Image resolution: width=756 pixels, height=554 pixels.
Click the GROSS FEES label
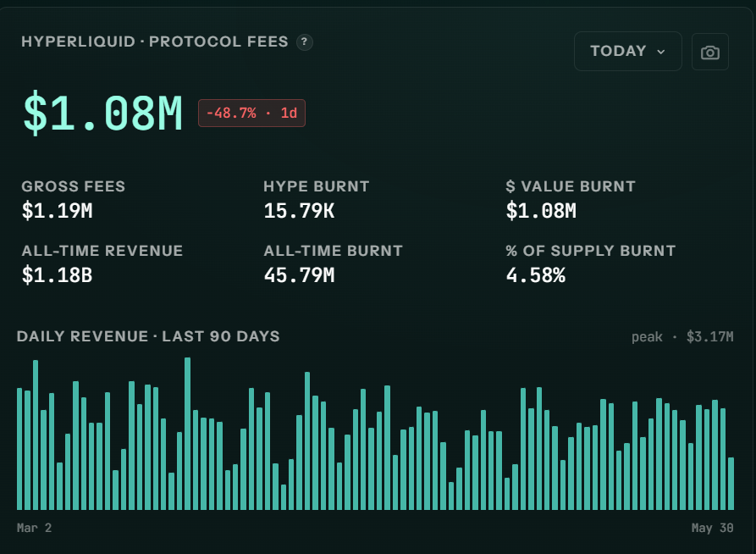[x=74, y=186]
